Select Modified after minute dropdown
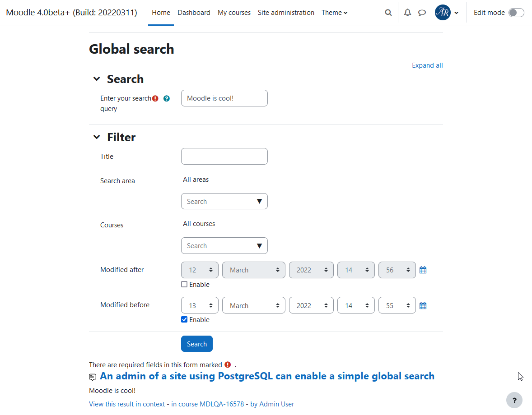This screenshot has width=532, height=415. [x=397, y=270]
